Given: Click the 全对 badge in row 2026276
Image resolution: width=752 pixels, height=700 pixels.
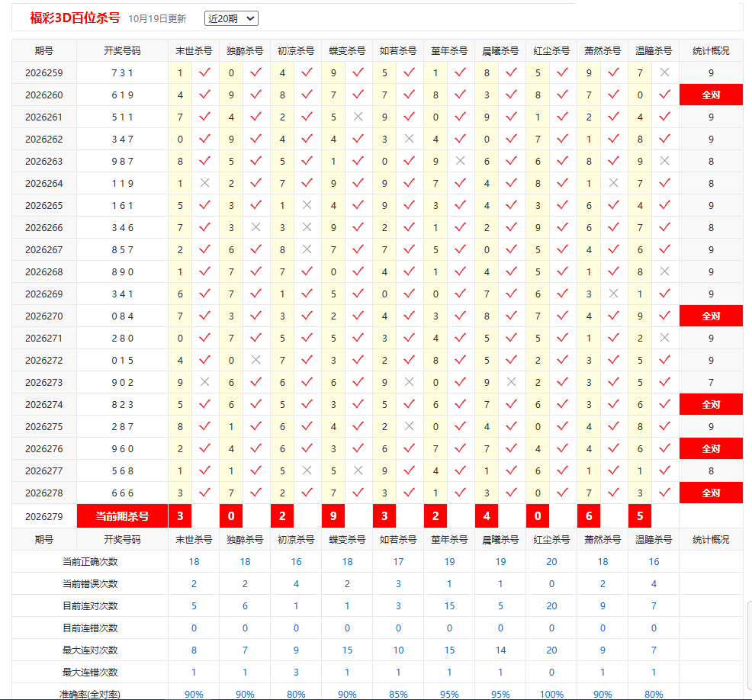Looking at the screenshot, I should [x=711, y=449].
